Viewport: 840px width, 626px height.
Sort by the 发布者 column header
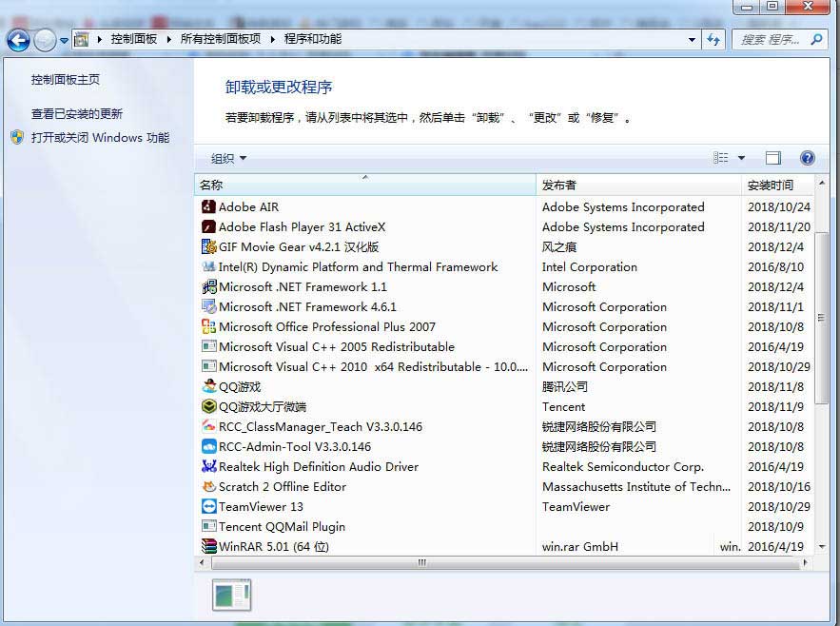638,185
